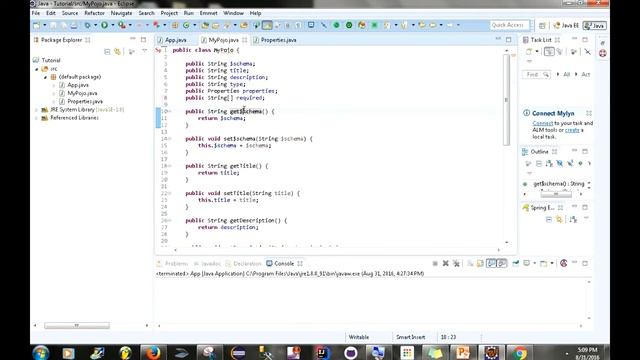Click the Windows Start button
Screen dimensions: 640x360
click(x=41, y=353)
